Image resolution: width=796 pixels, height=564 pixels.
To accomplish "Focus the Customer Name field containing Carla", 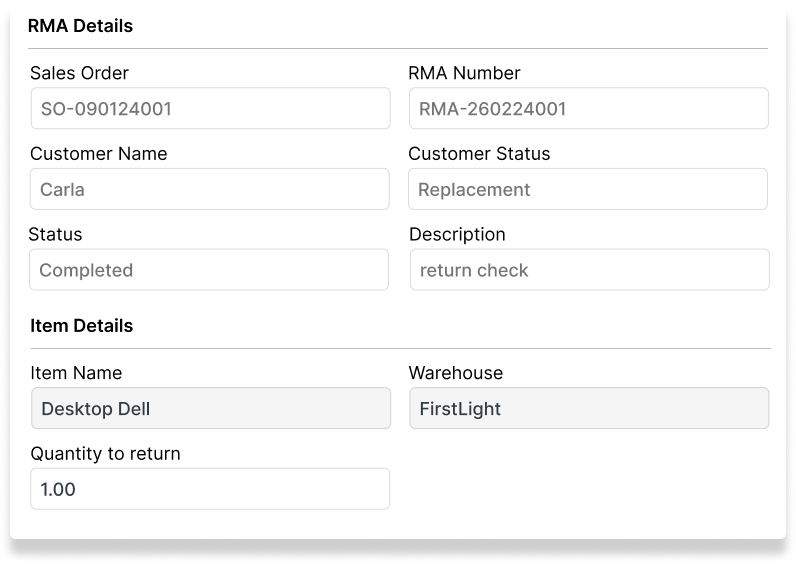I will (210, 189).
